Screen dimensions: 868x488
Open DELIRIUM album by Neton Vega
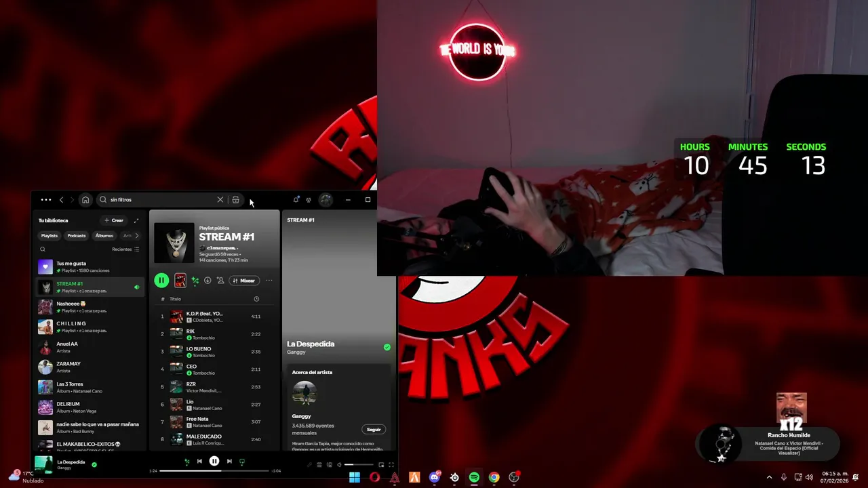[90, 407]
